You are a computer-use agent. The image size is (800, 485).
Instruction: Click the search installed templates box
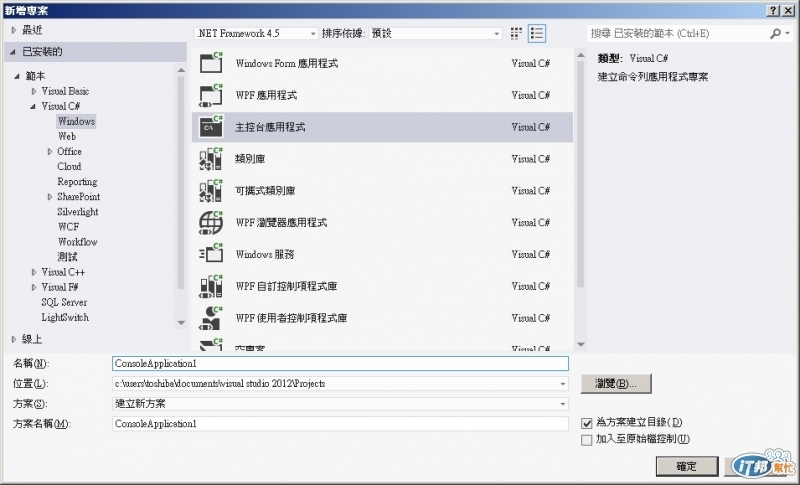pyautogui.click(x=679, y=34)
